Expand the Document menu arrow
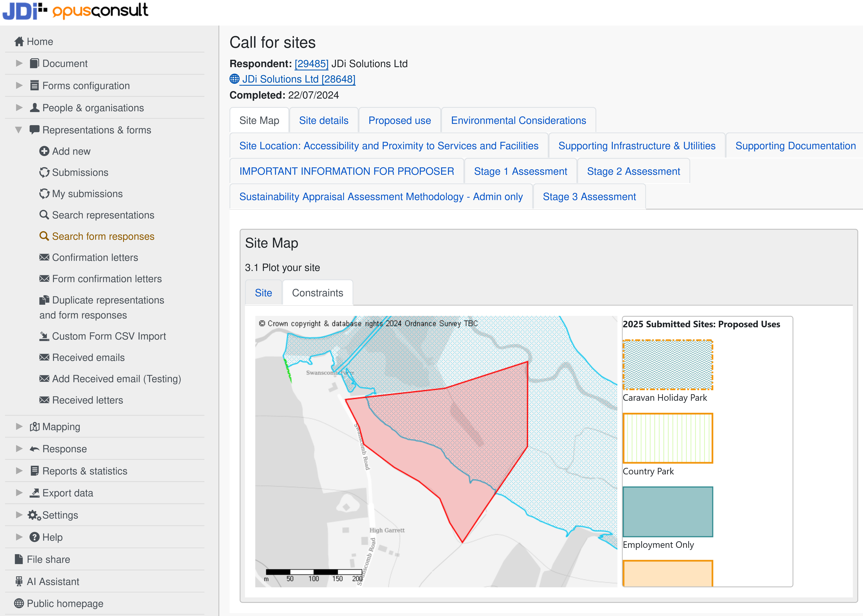 [19, 63]
